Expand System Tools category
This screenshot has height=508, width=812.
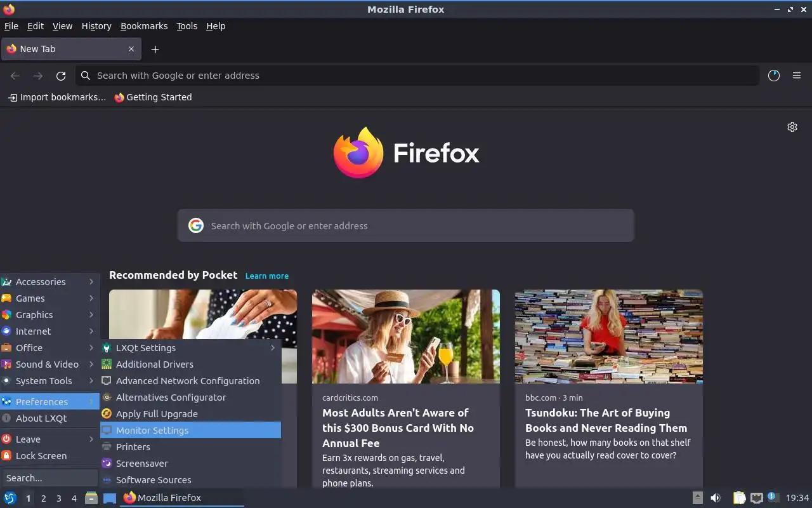[x=49, y=381]
